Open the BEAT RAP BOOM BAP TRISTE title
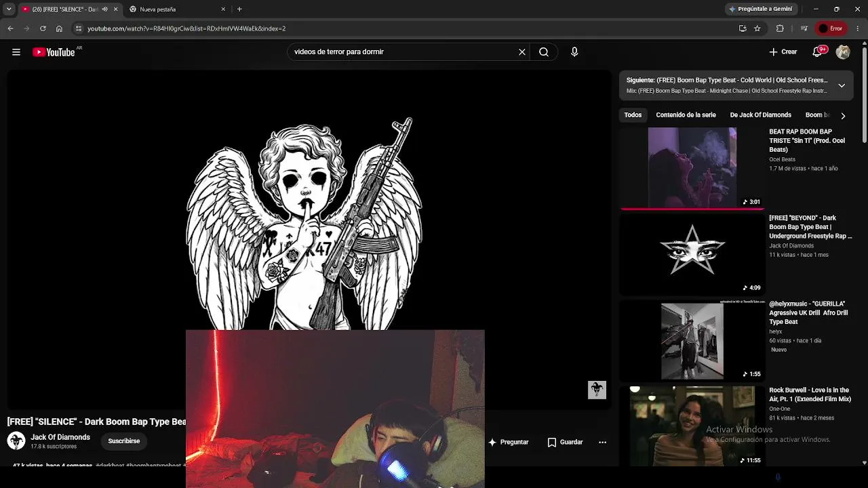Image resolution: width=868 pixels, height=488 pixels. click(x=807, y=140)
